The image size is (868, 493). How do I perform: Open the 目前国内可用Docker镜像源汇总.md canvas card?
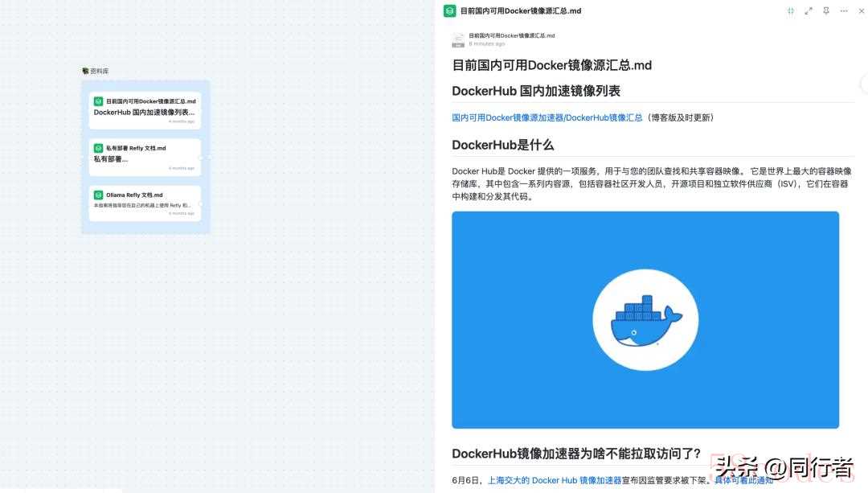tap(145, 111)
